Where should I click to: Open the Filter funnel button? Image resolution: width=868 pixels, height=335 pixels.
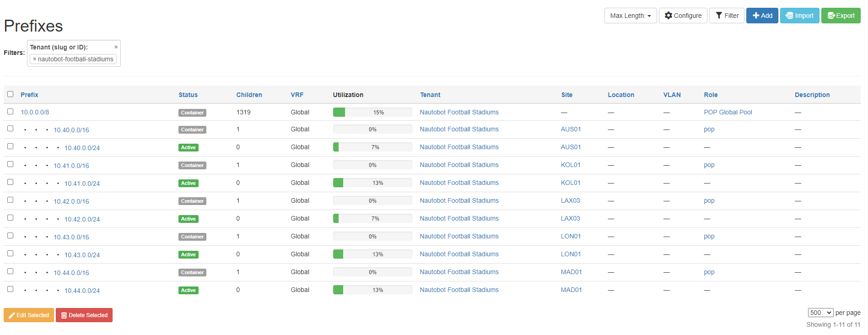[727, 16]
